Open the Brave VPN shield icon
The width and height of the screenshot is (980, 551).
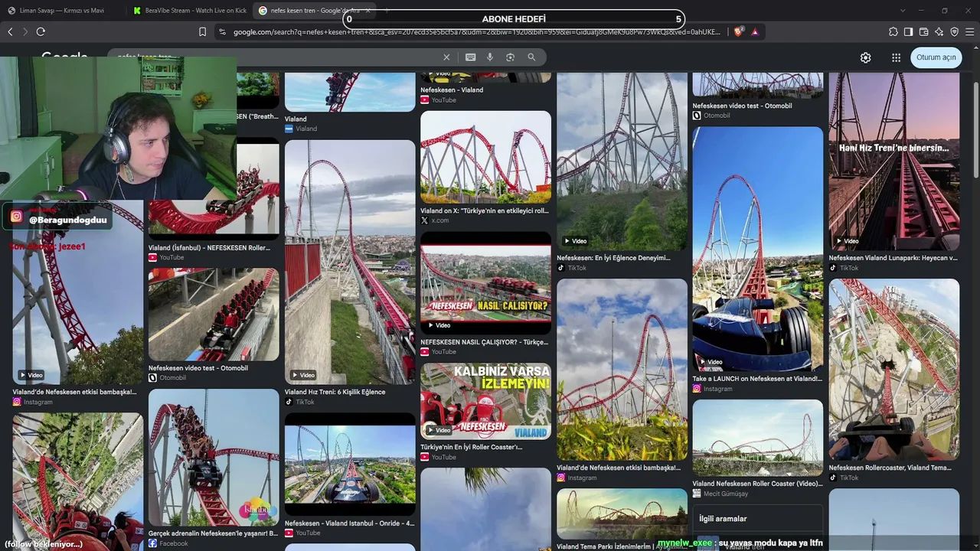point(955,31)
